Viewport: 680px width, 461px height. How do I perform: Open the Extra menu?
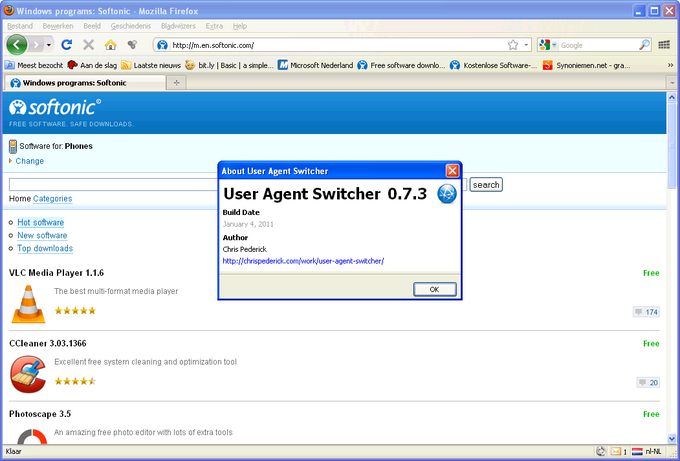pyautogui.click(x=214, y=26)
